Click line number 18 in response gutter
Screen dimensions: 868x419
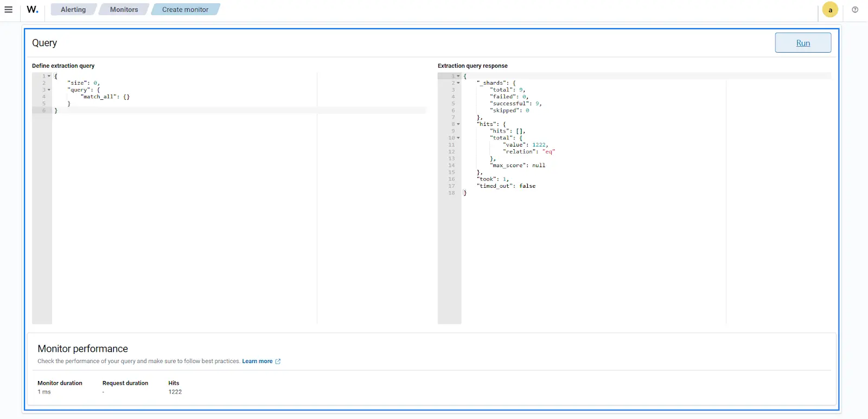pos(451,193)
